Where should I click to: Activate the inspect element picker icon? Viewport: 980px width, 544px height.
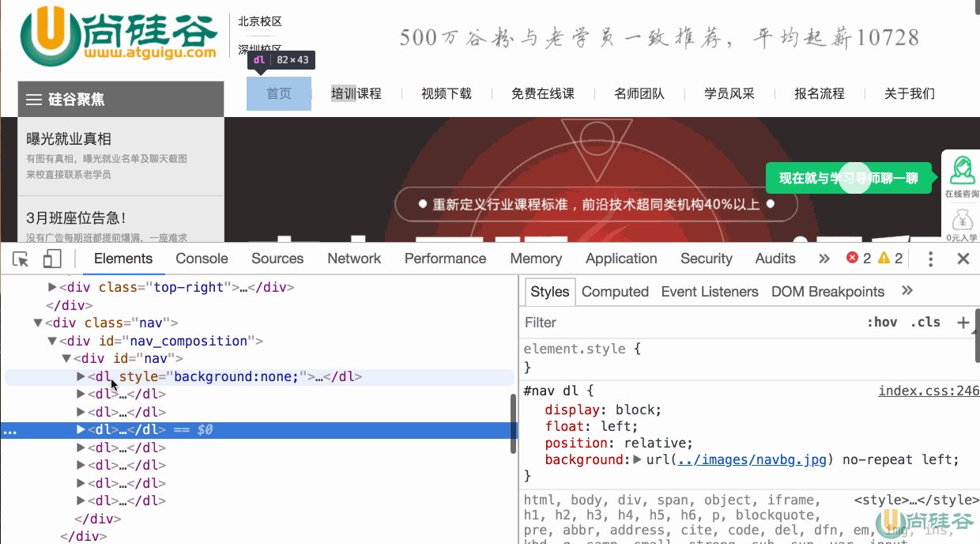[21, 259]
